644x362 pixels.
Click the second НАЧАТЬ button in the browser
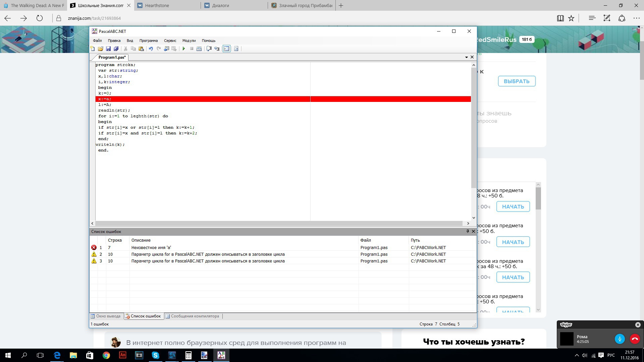tap(513, 242)
